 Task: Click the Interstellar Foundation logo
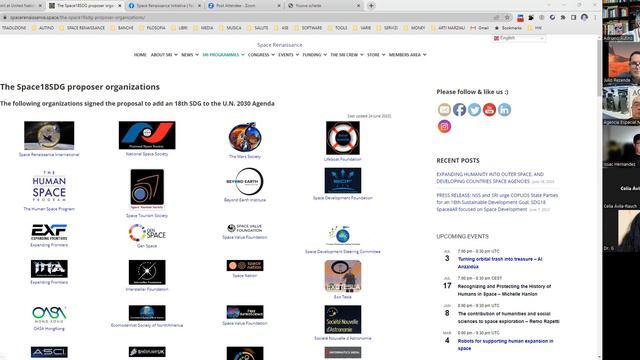(147, 272)
